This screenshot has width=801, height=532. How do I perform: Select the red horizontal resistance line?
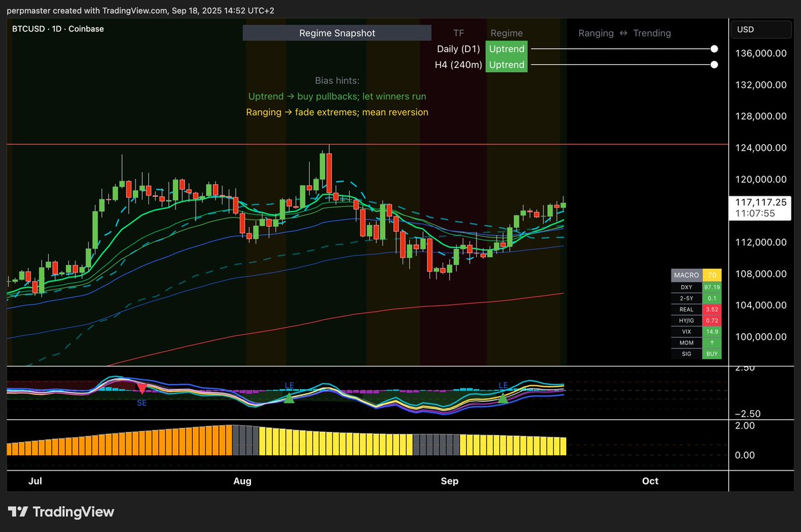click(x=367, y=144)
